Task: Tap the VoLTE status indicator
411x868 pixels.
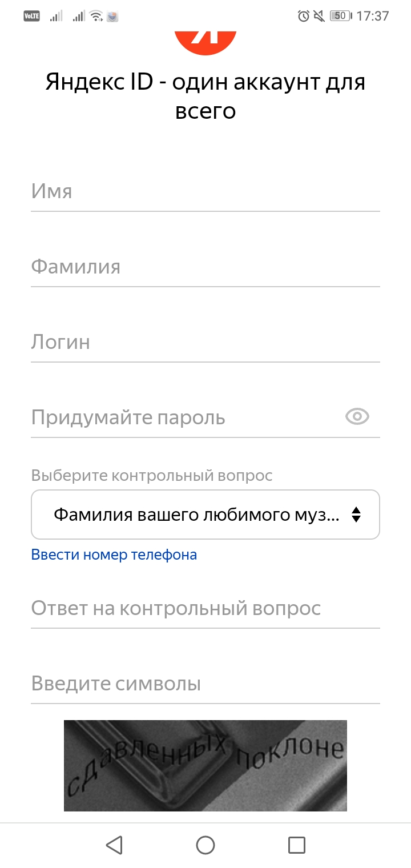Action: (x=31, y=16)
